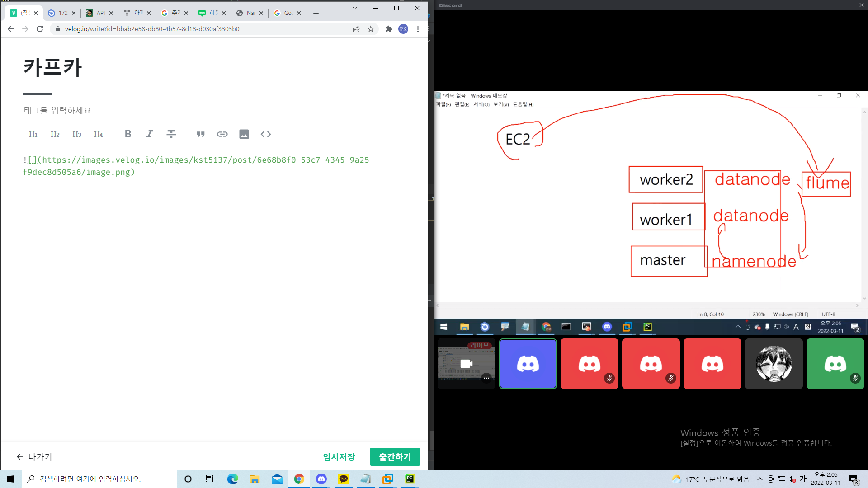Open the Chrome extensions puzzle icon

[x=388, y=29]
